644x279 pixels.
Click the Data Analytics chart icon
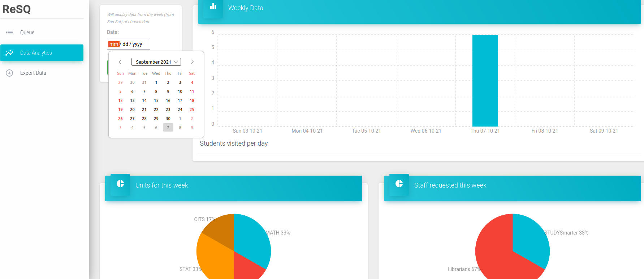pyautogui.click(x=9, y=53)
